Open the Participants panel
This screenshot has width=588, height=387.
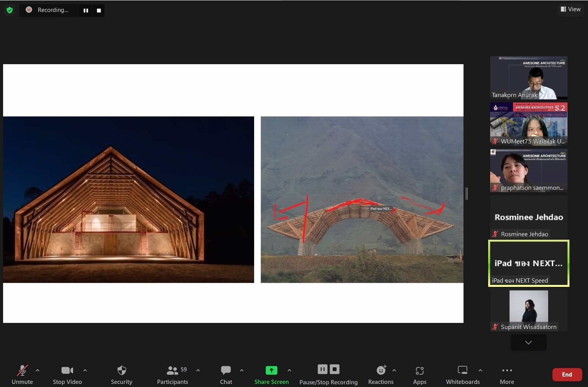pyautogui.click(x=173, y=375)
